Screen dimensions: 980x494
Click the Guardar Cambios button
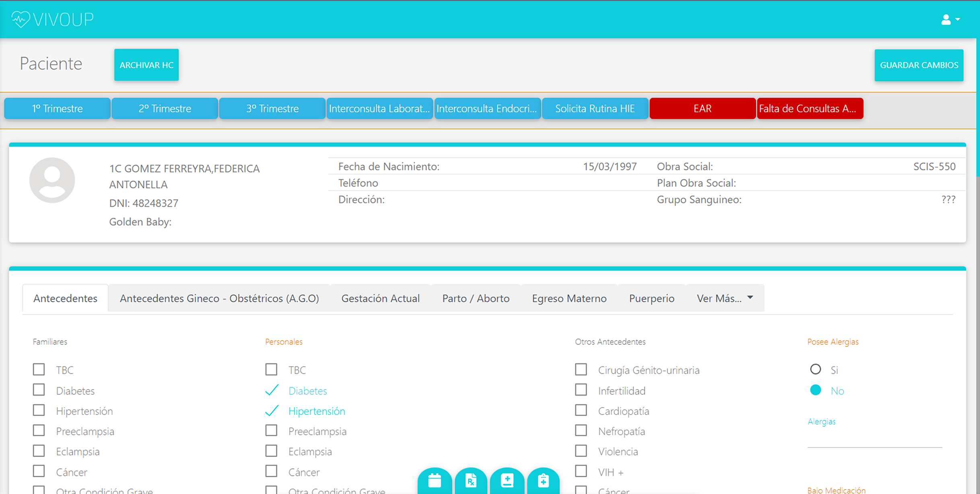pos(919,65)
